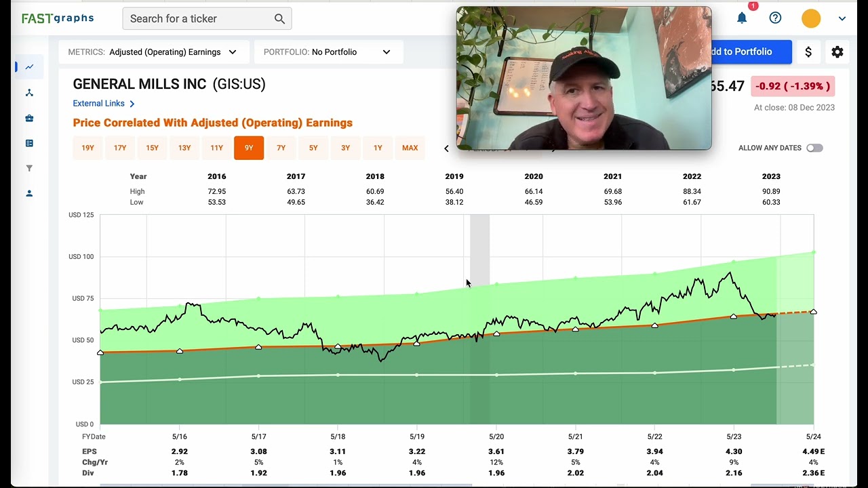Select the 15Y time range

[152, 148]
